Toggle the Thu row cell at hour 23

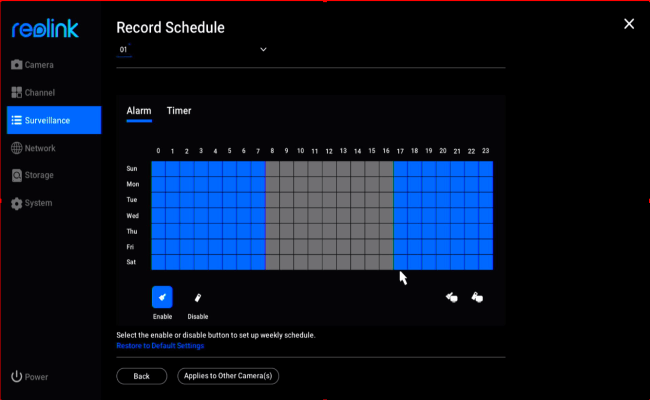(486, 231)
